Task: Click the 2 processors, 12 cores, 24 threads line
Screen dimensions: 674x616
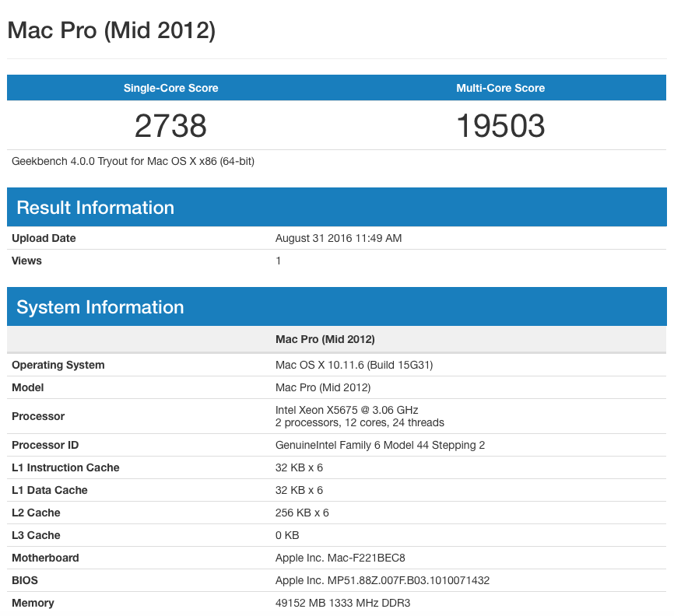Action: tap(360, 422)
